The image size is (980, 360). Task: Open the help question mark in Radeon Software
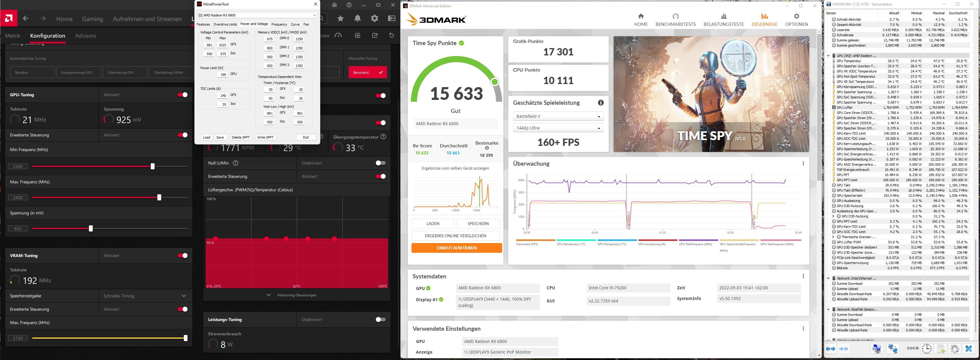click(x=349, y=5)
